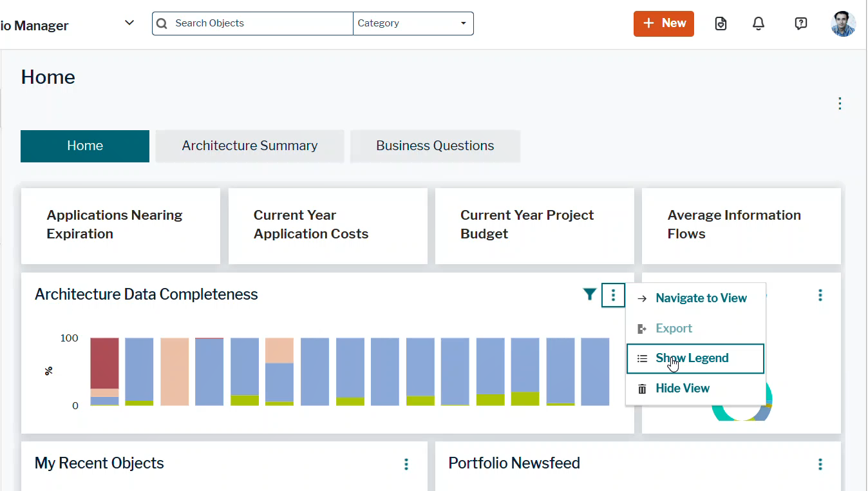This screenshot has width=868, height=491.
Task: Click the help question mark icon
Action: [x=800, y=24]
